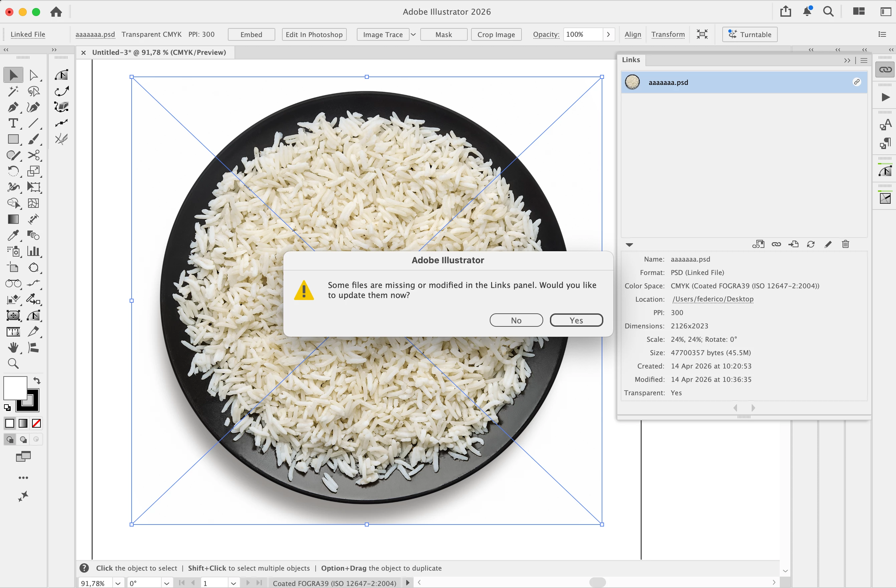Image resolution: width=896 pixels, height=588 pixels.
Task: Open the Links panel tab
Action: (631, 60)
